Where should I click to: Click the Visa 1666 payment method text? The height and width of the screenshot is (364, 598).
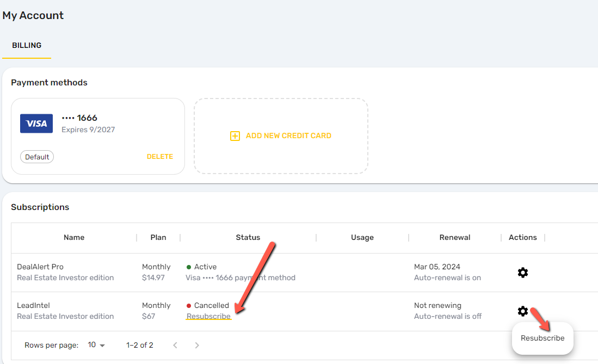[241, 278]
